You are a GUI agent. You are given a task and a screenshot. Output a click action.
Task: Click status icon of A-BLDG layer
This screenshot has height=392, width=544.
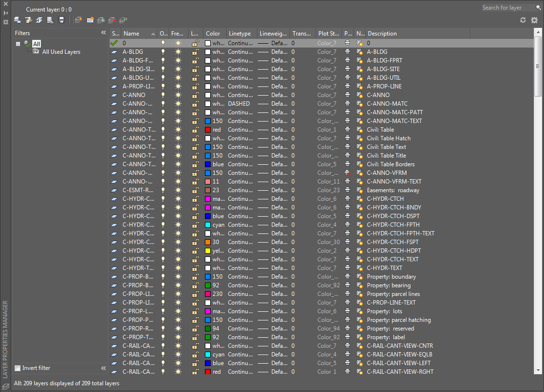coord(114,52)
